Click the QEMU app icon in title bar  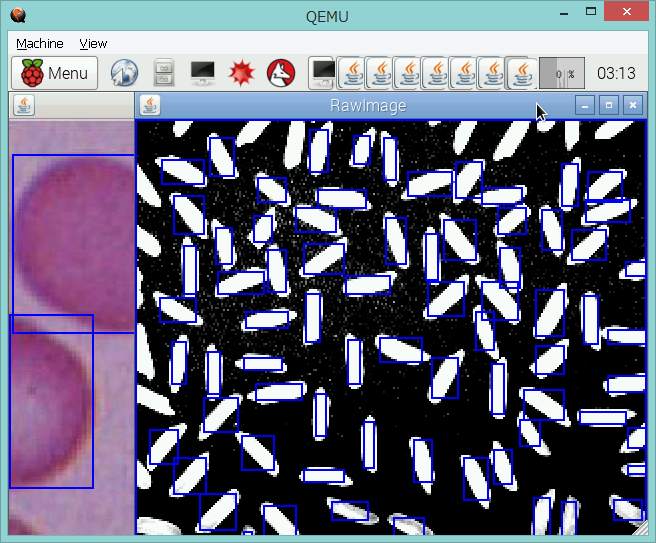pyautogui.click(x=15, y=14)
